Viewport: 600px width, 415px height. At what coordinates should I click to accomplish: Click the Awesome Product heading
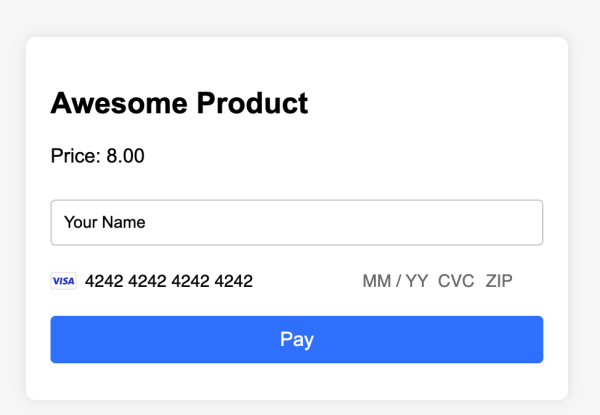pyautogui.click(x=179, y=103)
